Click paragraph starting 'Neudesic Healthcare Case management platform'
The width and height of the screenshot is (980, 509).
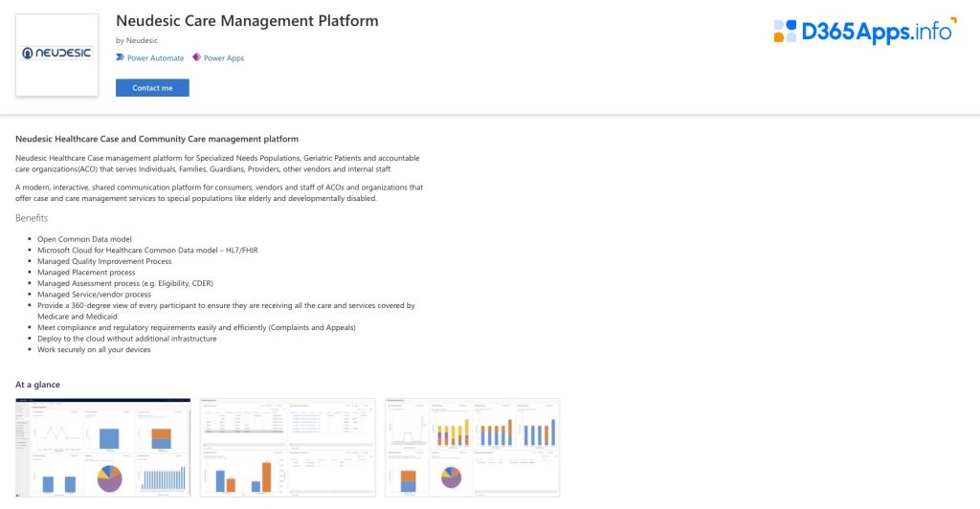tap(217, 164)
